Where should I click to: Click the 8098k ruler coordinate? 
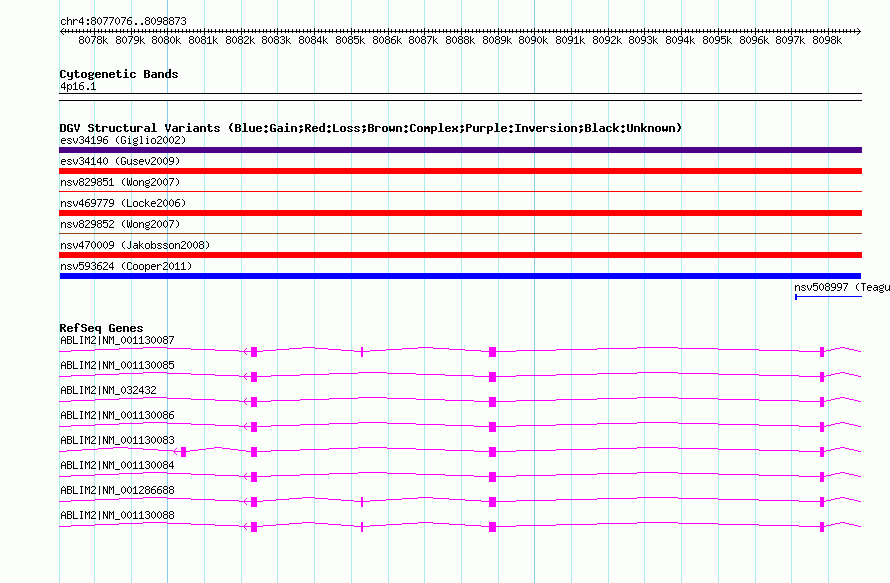[x=827, y=40]
